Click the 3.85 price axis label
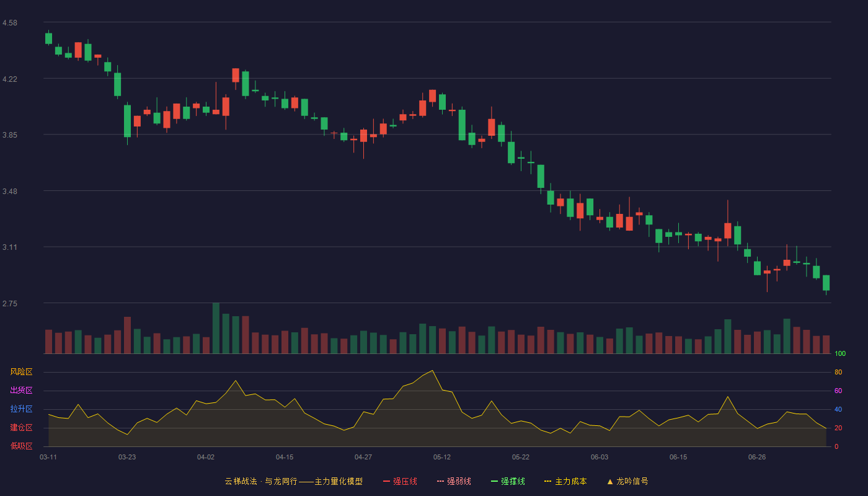The image size is (868, 496). point(10,135)
